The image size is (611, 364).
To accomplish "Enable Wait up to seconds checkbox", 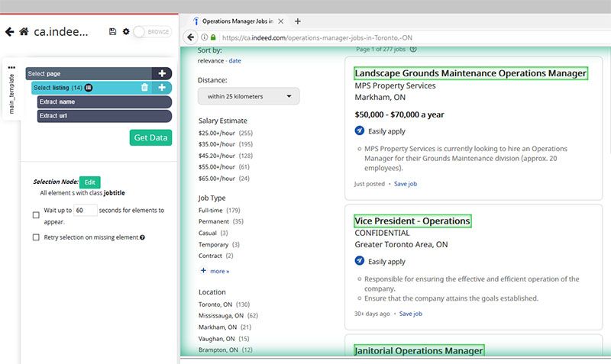I will (x=36, y=215).
